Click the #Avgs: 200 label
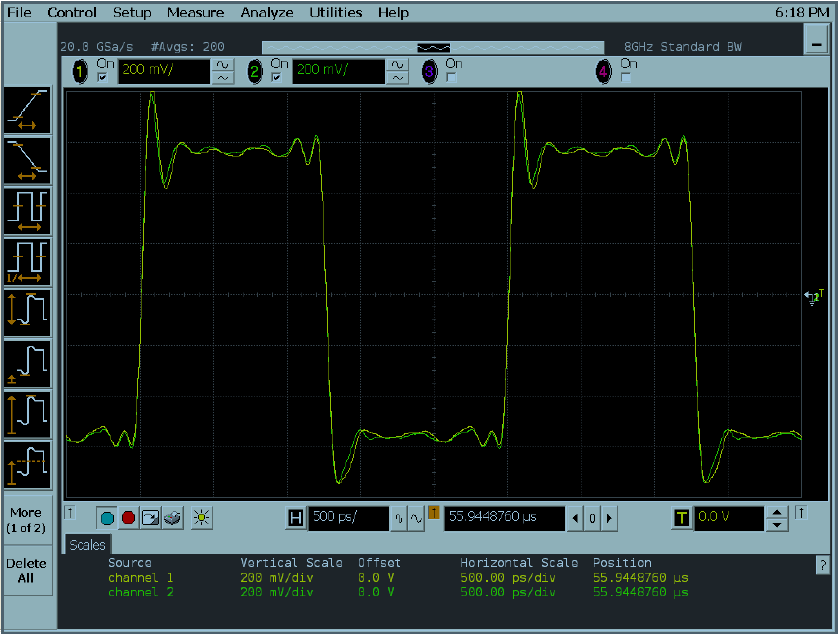Viewport: 839px width, 634px height. (x=188, y=47)
